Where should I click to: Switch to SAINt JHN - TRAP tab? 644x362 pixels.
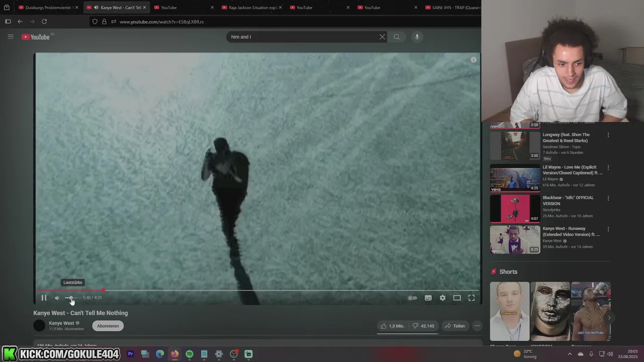(453, 8)
